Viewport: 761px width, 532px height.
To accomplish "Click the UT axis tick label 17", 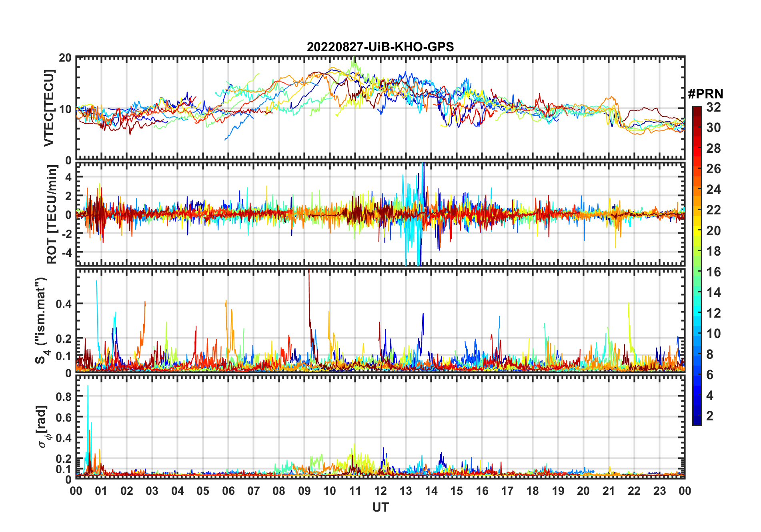I will 507,491.
